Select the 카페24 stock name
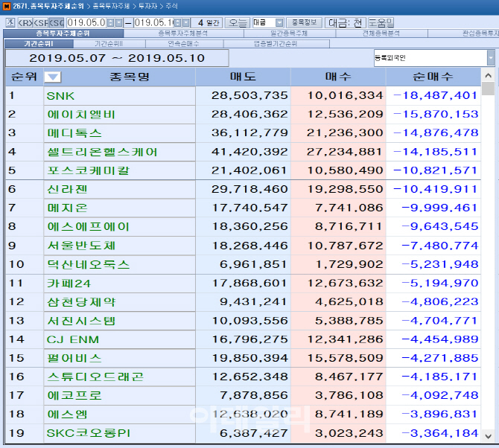This screenshot has width=499, height=448. click(x=69, y=284)
